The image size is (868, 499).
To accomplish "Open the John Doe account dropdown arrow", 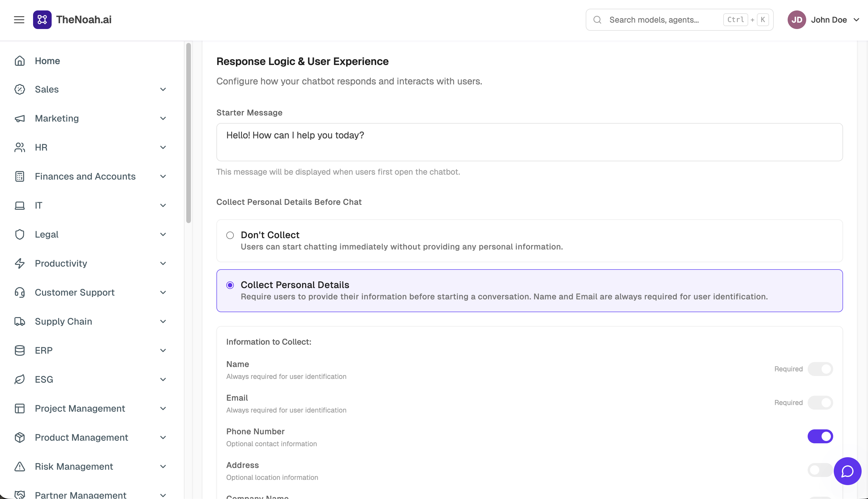I will pos(856,20).
